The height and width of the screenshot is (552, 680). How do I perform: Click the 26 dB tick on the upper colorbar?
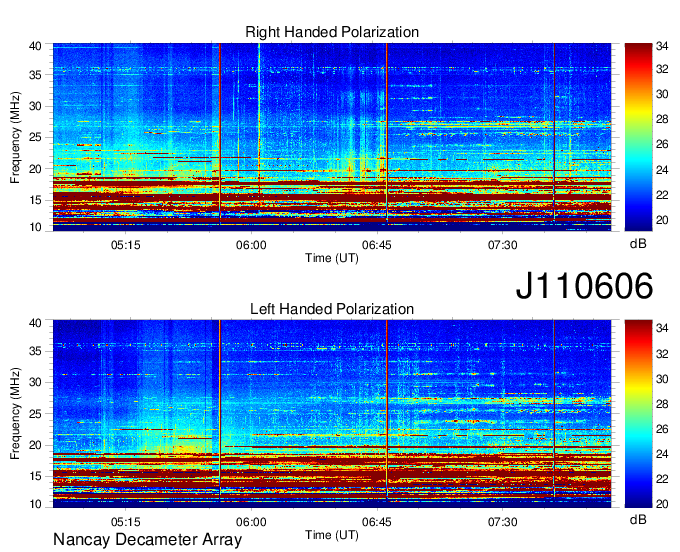click(662, 144)
